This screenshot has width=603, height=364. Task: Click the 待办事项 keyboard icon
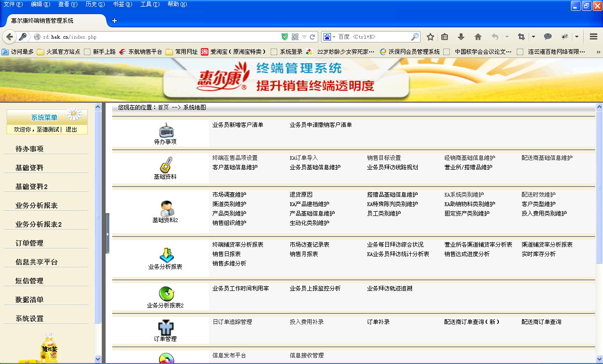pyautogui.click(x=166, y=130)
